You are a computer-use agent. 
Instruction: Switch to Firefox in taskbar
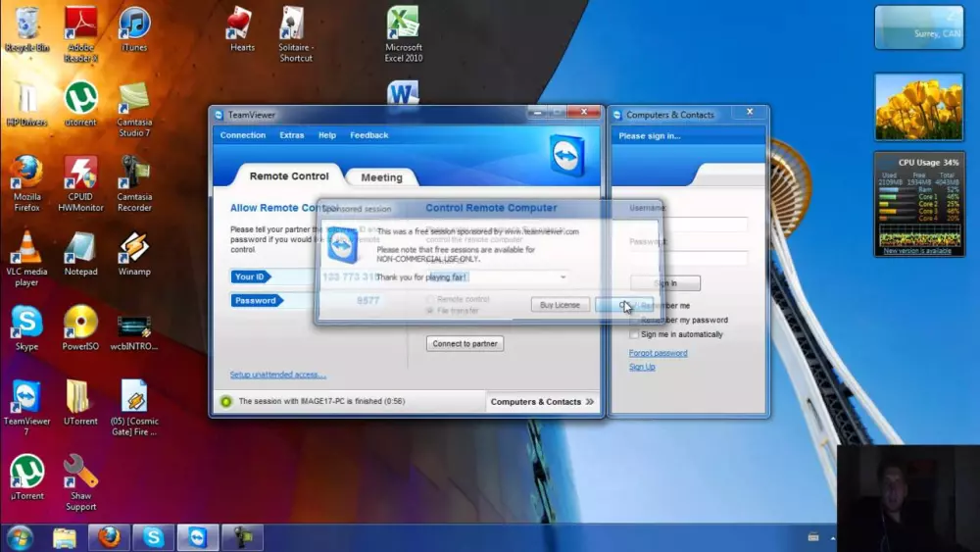coord(109,537)
